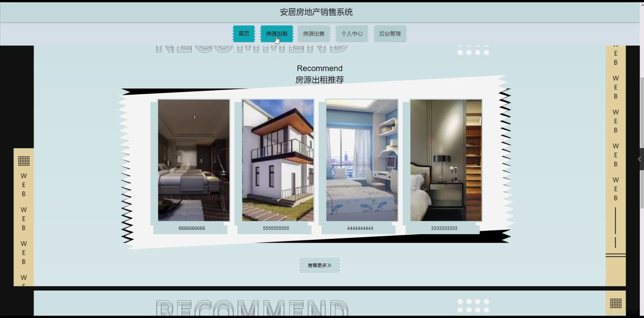The height and width of the screenshot is (318, 644).
Task: Click the 4444444444 listing title
Action: [360, 228]
